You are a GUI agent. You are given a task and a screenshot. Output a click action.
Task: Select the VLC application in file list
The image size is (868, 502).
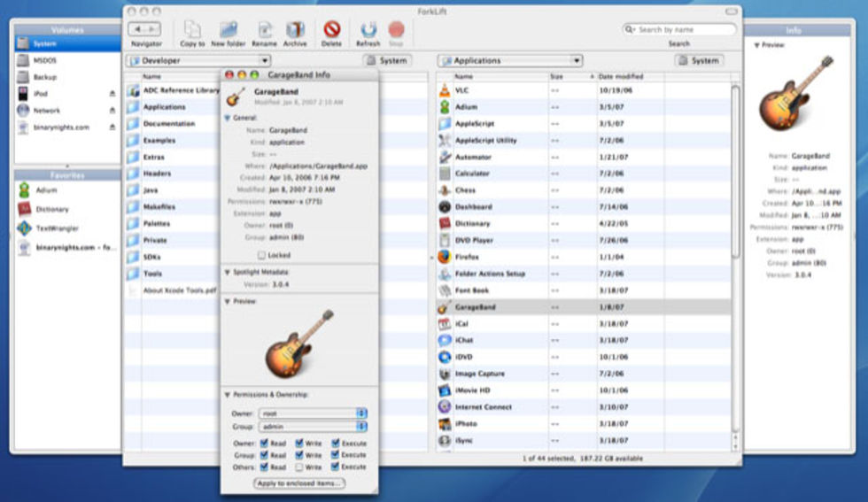pos(462,90)
